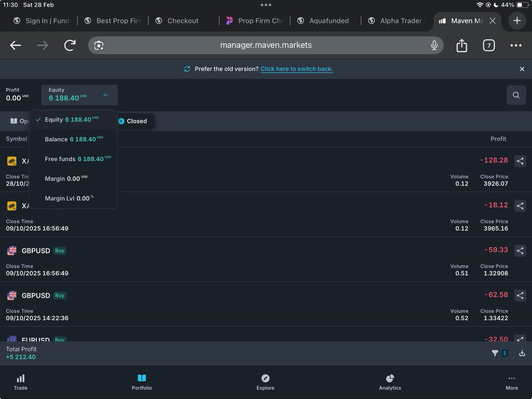Click the Profit 0.00 USD value
This screenshot has width=532, height=399.
point(17,98)
